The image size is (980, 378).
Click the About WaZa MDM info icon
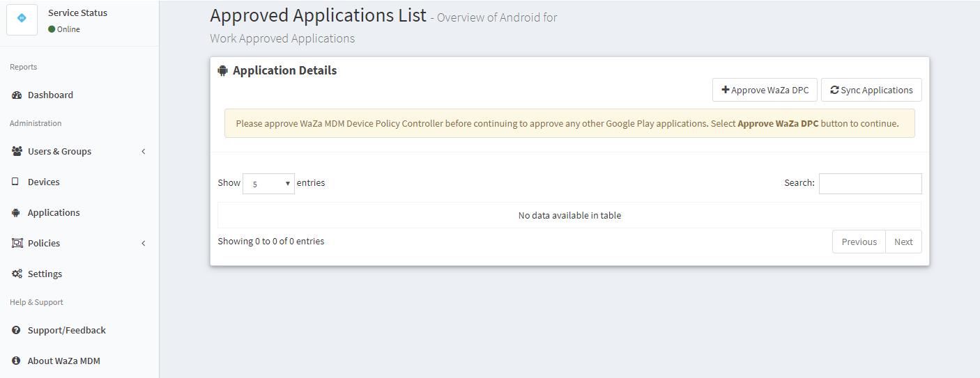pos(16,361)
